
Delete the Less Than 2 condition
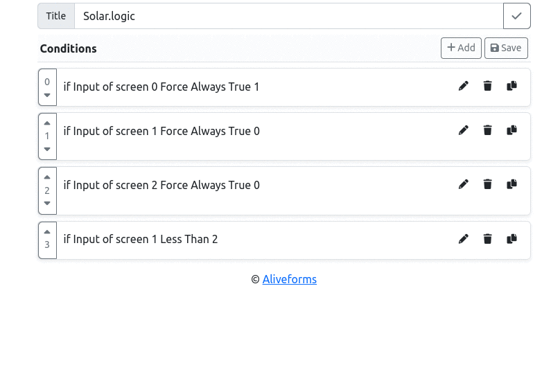coord(487,239)
